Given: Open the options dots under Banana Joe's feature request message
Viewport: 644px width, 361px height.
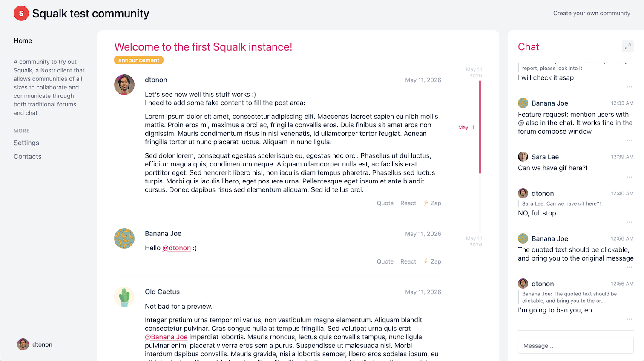Looking at the screenshot, I should pyautogui.click(x=630, y=140).
